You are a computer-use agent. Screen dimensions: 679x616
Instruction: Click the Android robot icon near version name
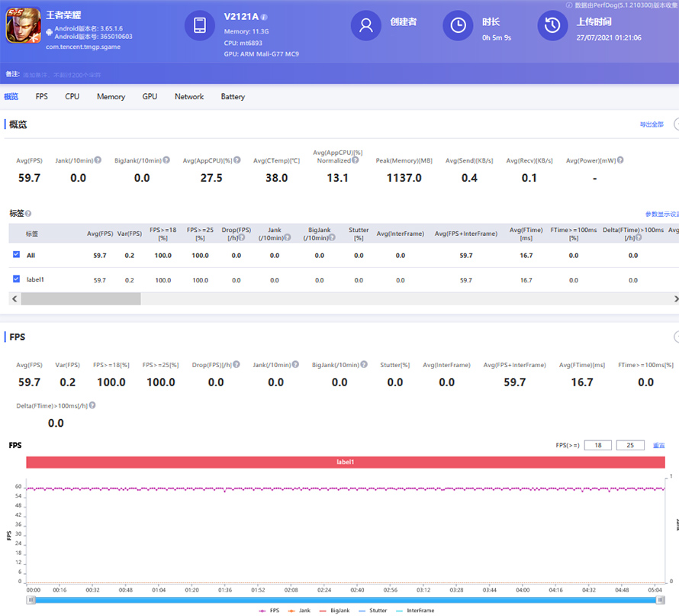[x=50, y=32]
